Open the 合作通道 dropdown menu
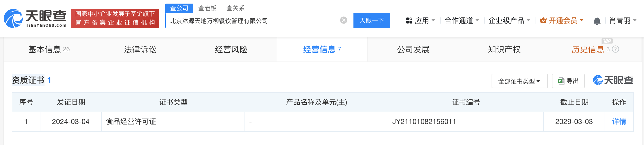 [462, 20]
